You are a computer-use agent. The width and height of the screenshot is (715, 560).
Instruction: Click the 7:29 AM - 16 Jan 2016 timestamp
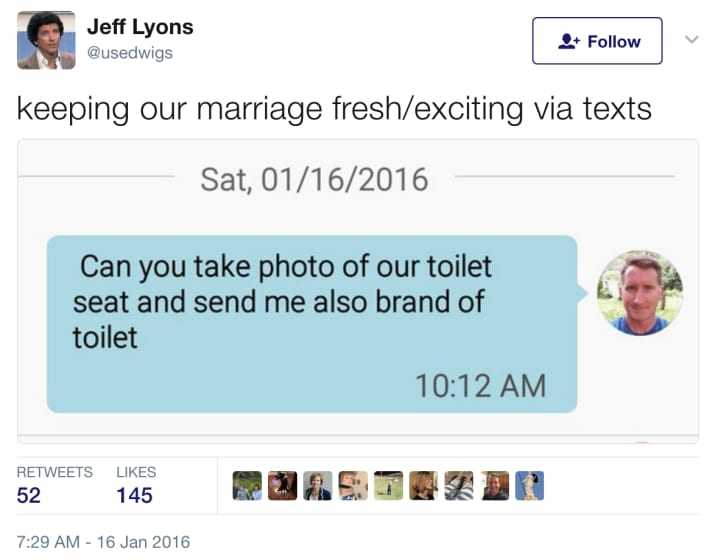[x=104, y=542]
